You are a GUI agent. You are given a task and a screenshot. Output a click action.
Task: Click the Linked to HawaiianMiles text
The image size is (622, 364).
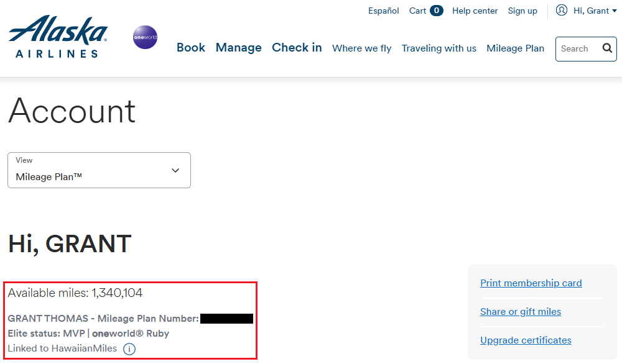point(62,348)
